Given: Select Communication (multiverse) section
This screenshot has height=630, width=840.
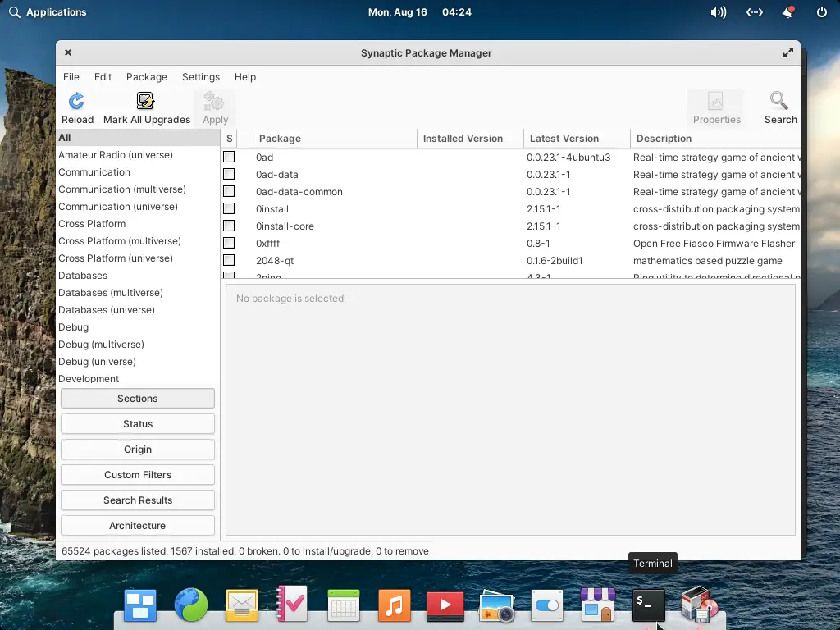Looking at the screenshot, I should (138, 189).
